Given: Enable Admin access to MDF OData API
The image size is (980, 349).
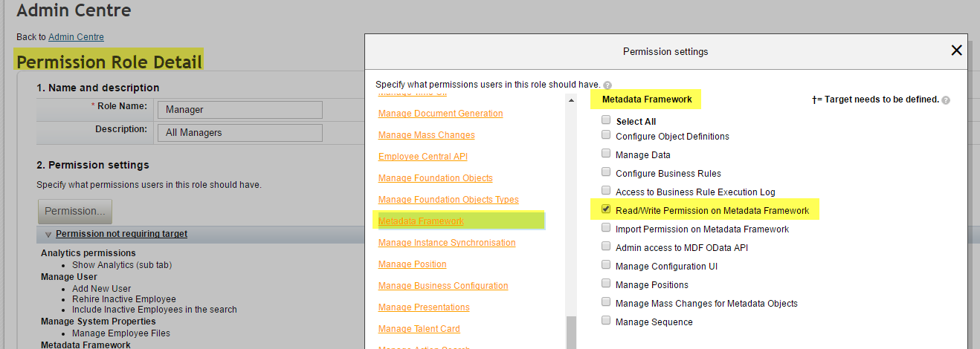Looking at the screenshot, I should pyautogui.click(x=606, y=247).
